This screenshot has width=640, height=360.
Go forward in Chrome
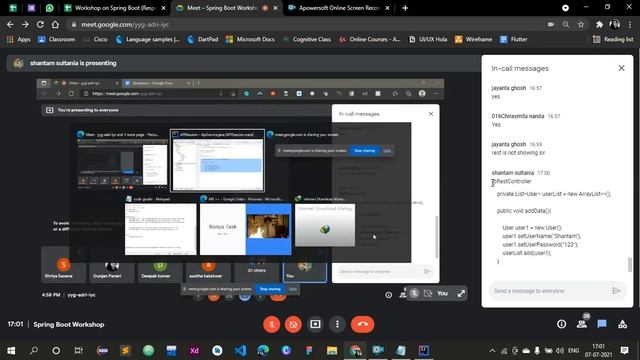(25, 24)
